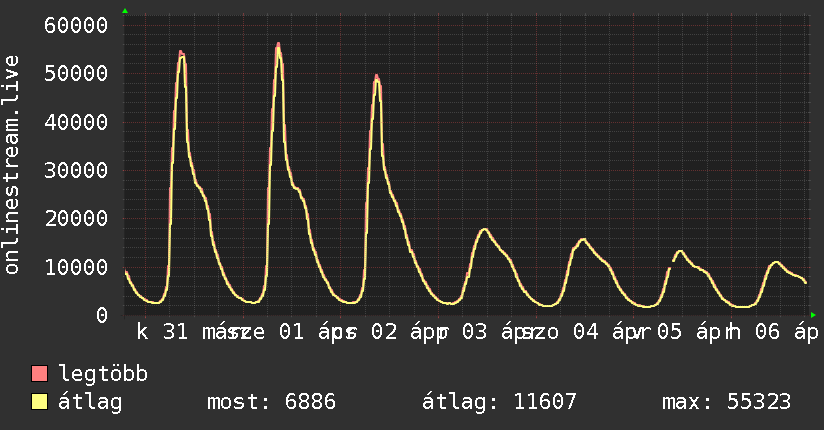The image size is (824, 430).
Task: Click the 30000 y-axis label
Action: click(x=76, y=170)
